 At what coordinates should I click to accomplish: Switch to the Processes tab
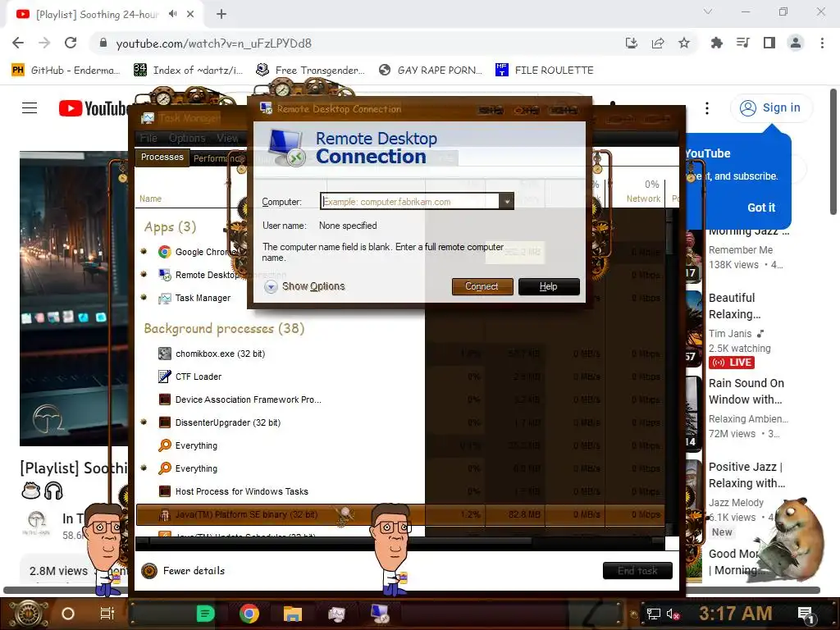pyautogui.click(x=162, y=157)
